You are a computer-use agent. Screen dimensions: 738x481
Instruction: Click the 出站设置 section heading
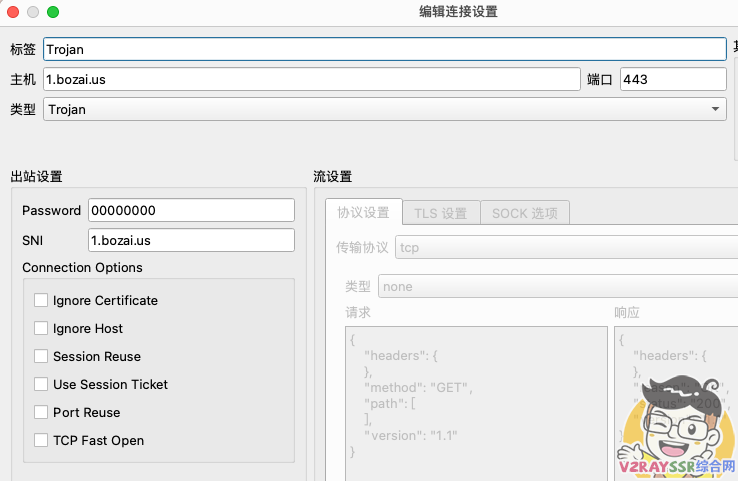(37, 176)
